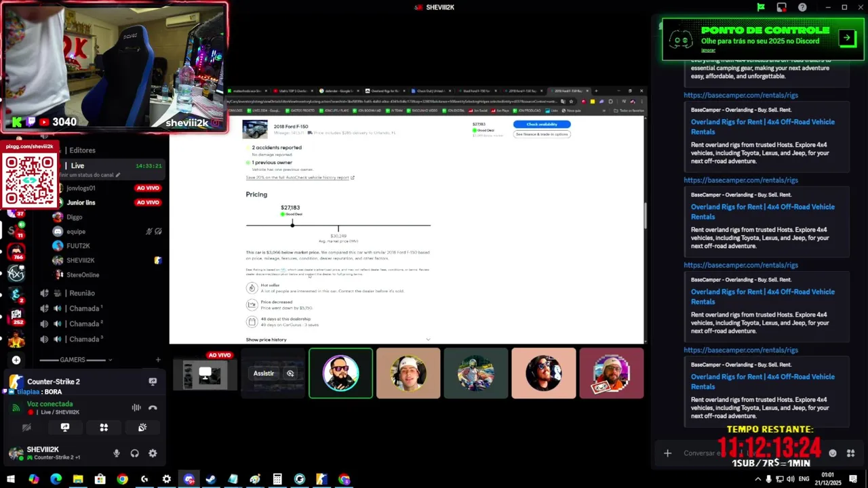
Task: Toggle noise suppression beside Voz conectada
Action: [x=136, y=407]
